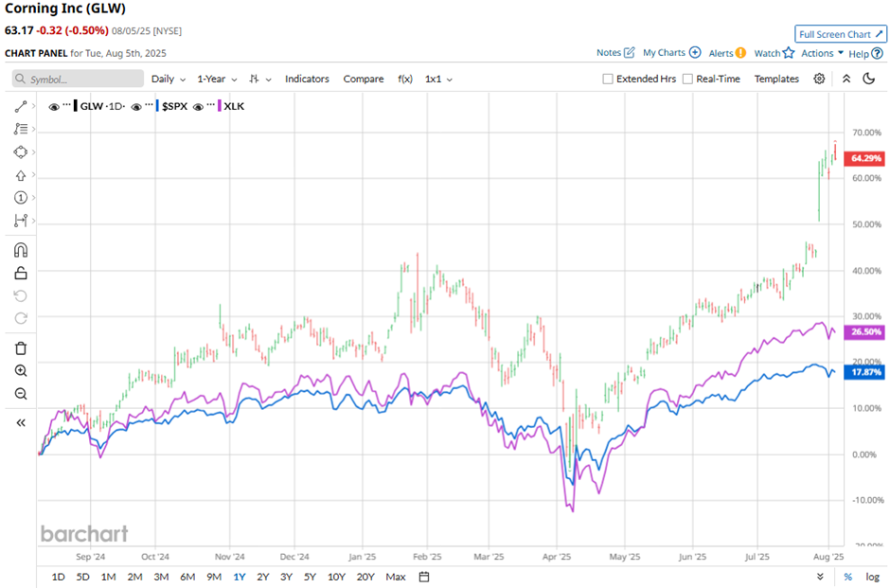Open chart Templates

(776, 79)
